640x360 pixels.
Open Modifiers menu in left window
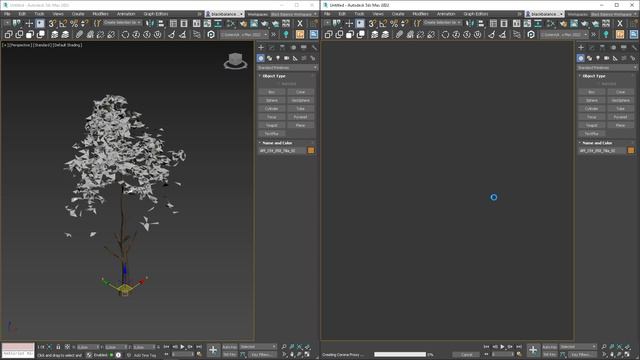click(x=100, y=14)
